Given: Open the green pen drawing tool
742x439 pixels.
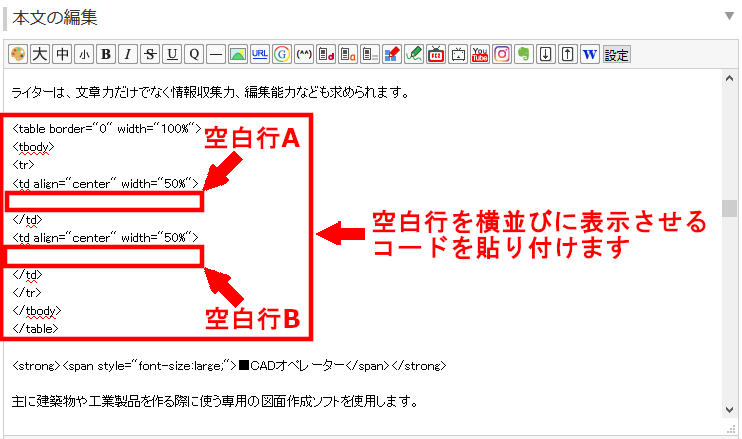Looking at the screenshot, I should pos(414,54).
